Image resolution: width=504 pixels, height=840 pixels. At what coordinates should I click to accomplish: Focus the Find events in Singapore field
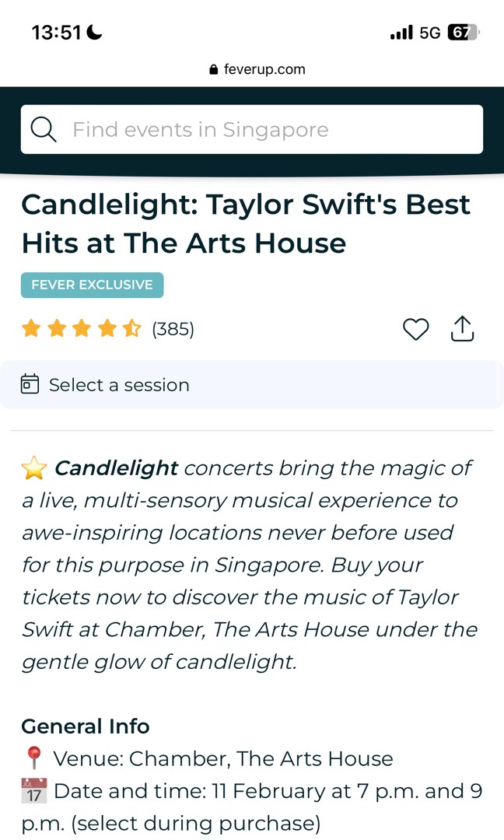point(264,129)
